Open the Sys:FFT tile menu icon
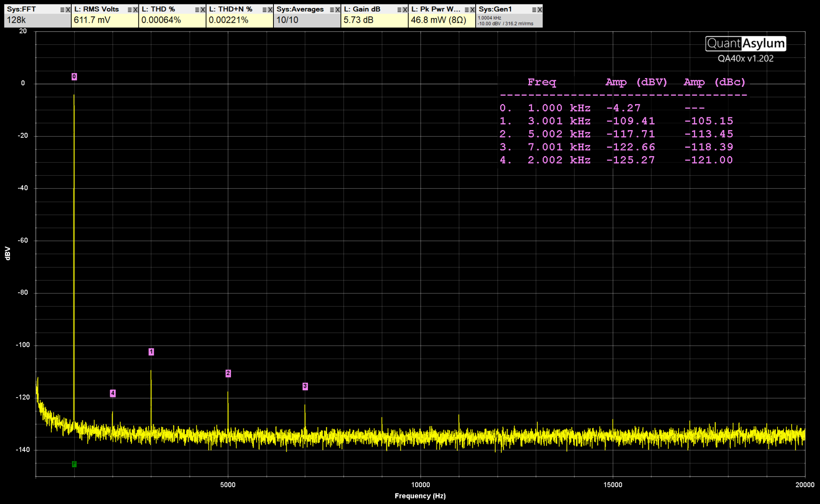Viewport: 820px width, 504px height. [x=62, y=10]
